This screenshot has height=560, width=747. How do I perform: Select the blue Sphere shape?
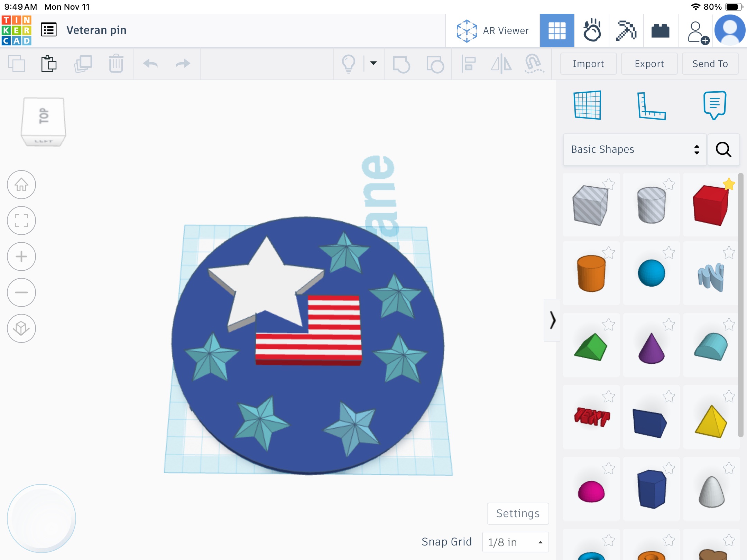coord(651,273)
